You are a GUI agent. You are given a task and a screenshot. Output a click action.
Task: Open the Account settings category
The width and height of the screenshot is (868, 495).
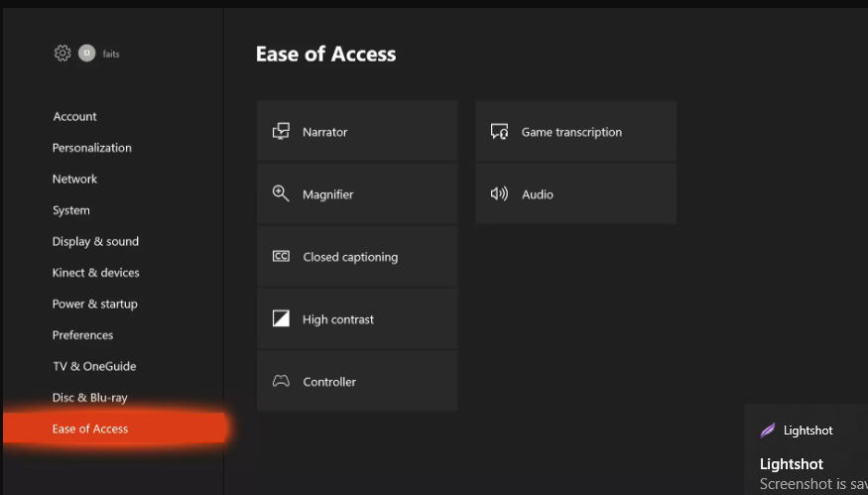(74, 116)
